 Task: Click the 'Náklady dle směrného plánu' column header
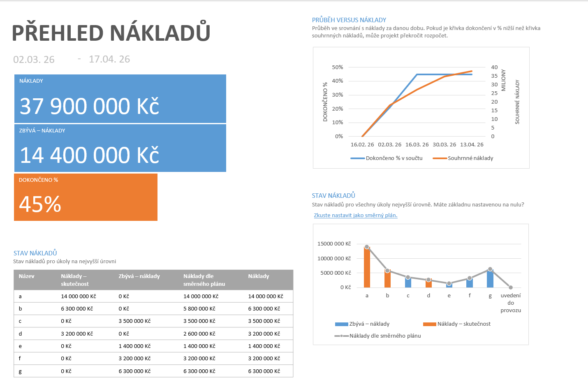[x=204, y=280]
